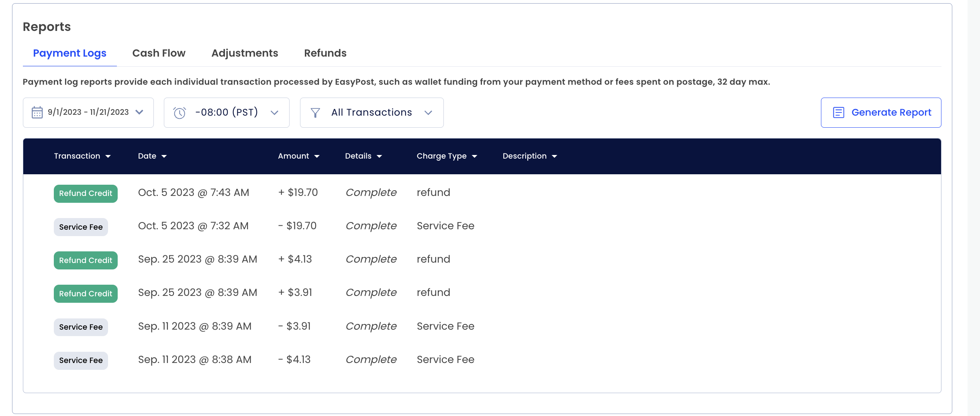This screenshot has width=980, height=416.
Task: Click the date Oct. 5 2023 @ 7:43 AM
Action: (x=194, y=193)
